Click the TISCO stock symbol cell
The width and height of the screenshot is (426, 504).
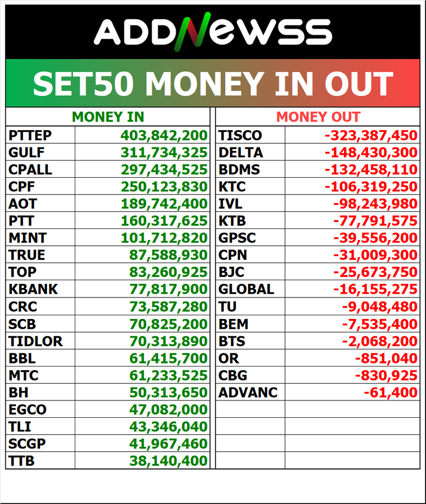240,136
